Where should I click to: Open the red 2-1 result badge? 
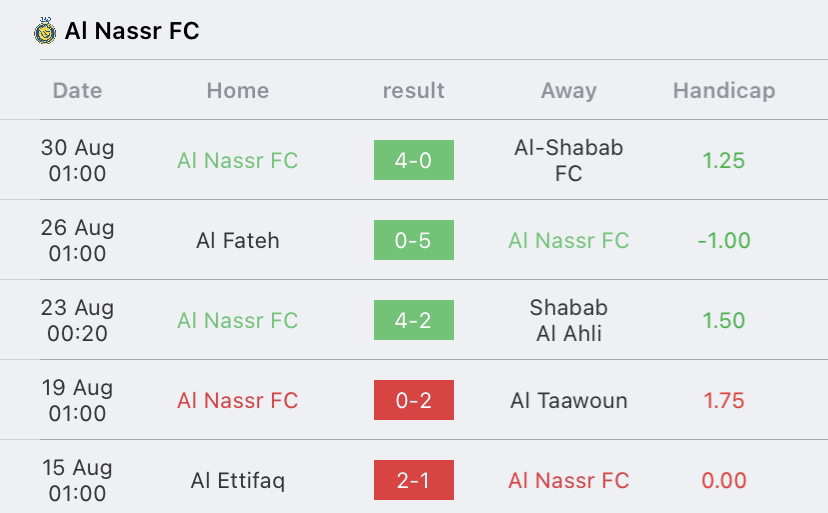click(413, 480)
